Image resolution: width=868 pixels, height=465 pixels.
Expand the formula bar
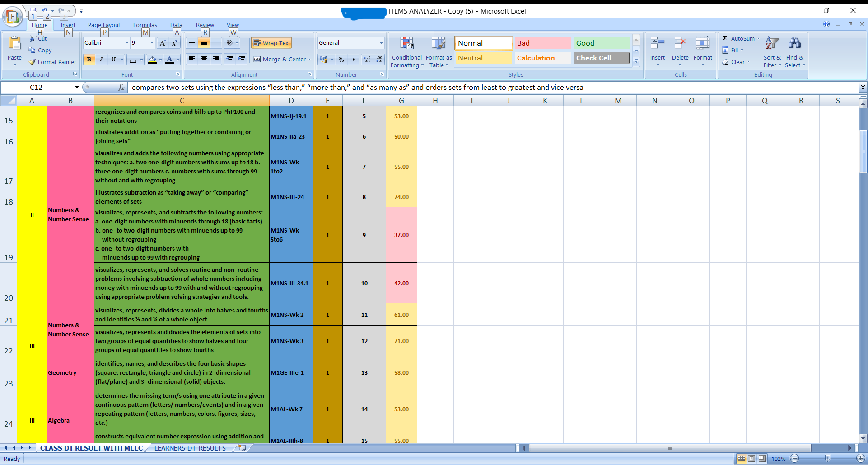tap(863, 87)
